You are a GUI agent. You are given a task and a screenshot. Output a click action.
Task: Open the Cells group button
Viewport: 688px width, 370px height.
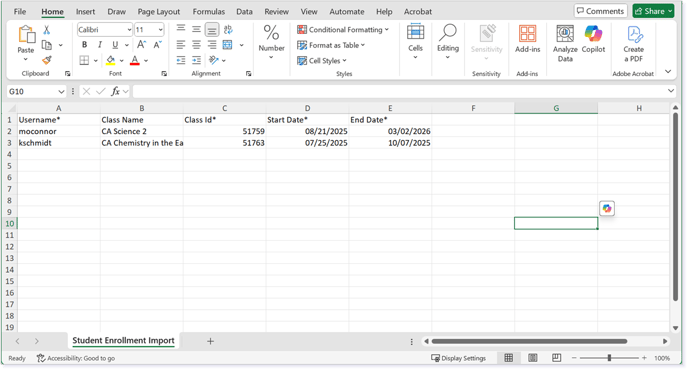point(415,42)
